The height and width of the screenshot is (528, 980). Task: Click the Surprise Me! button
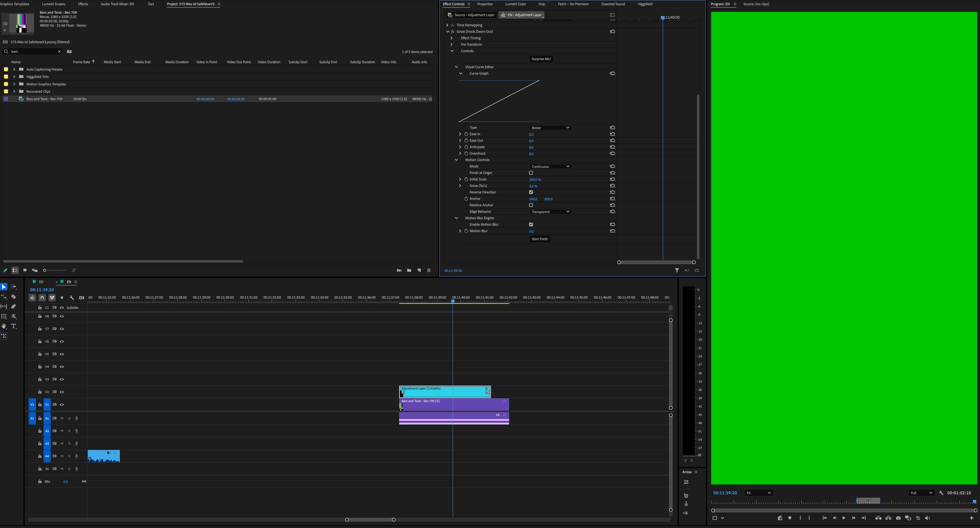point(541,59)
